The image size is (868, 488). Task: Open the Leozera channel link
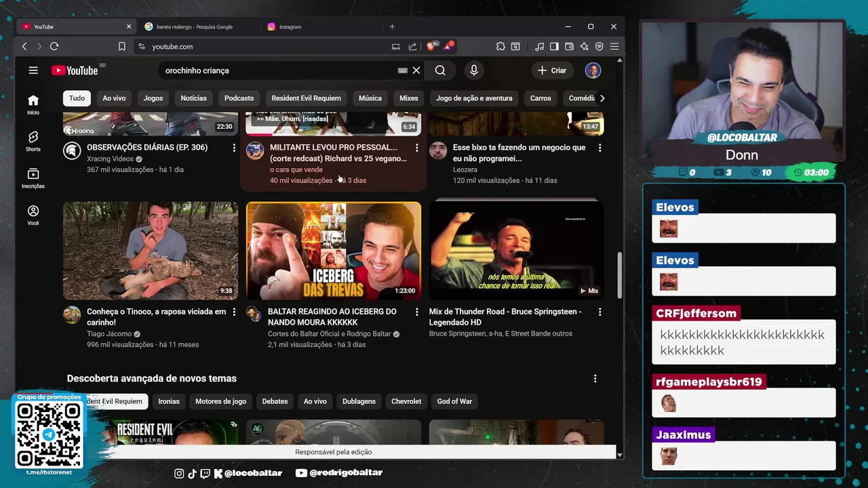(465, 169)
